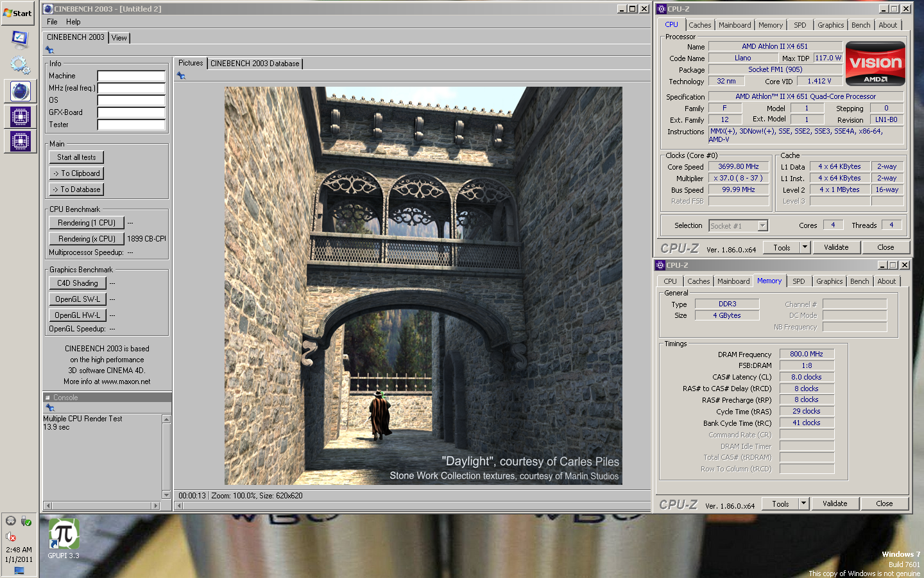Screen dimensions: 924x578
Task: Click the CINEBENCH title bar application icon
Action: 48,9
